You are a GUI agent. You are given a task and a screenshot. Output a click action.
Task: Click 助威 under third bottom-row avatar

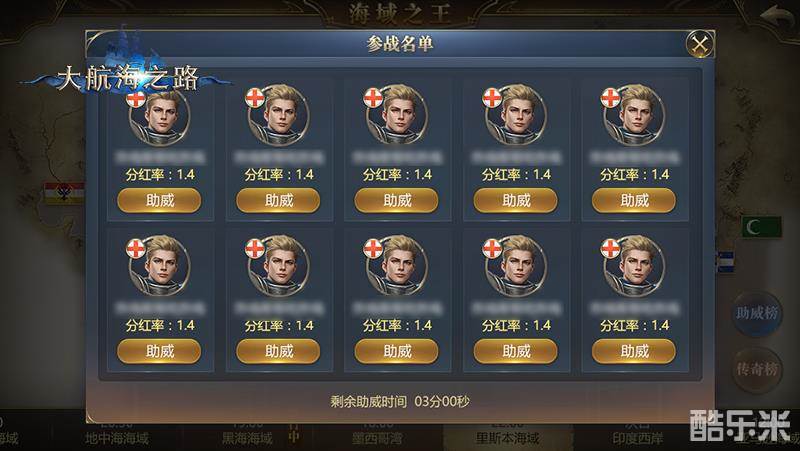396,352
